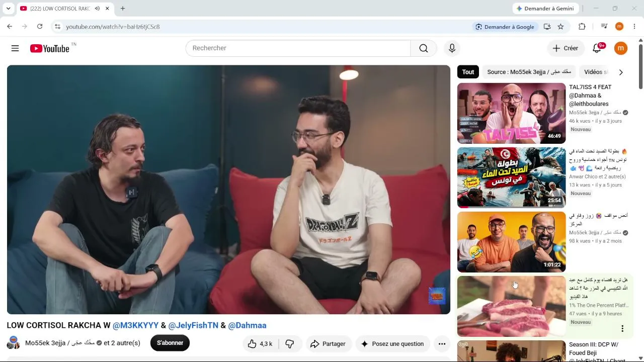This screenshot has height=362, width=644.
Task: Click the channel watermark in the video corner
Action: [437, 296]
